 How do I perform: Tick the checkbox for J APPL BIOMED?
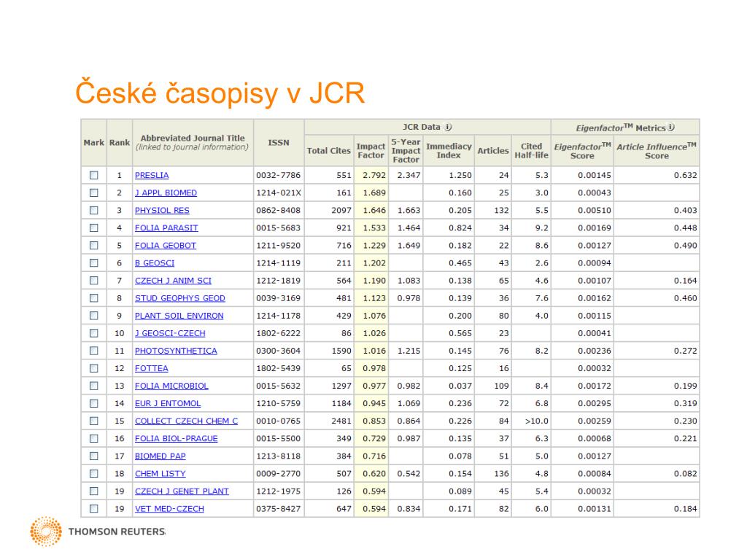tap(94, 192)
